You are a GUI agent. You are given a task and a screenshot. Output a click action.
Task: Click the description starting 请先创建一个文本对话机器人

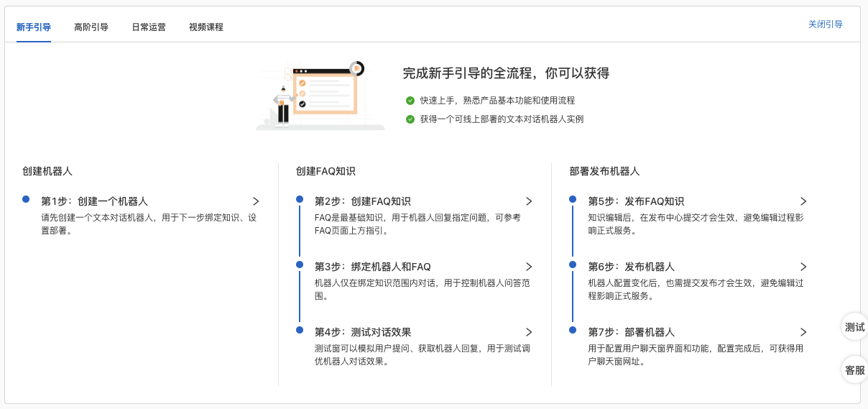pyautogui.click(x=149, y=224)
